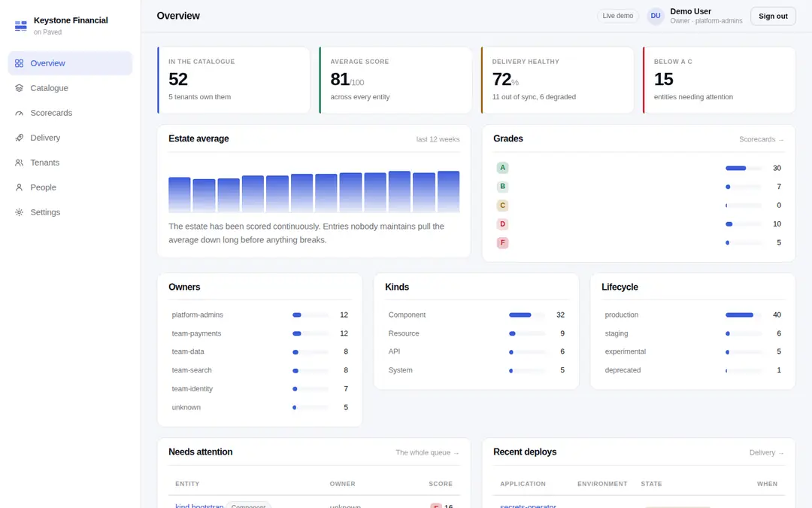Screen dimensions: 812x508
Task: Click the System row under Kinds
Action: [477, 370]
